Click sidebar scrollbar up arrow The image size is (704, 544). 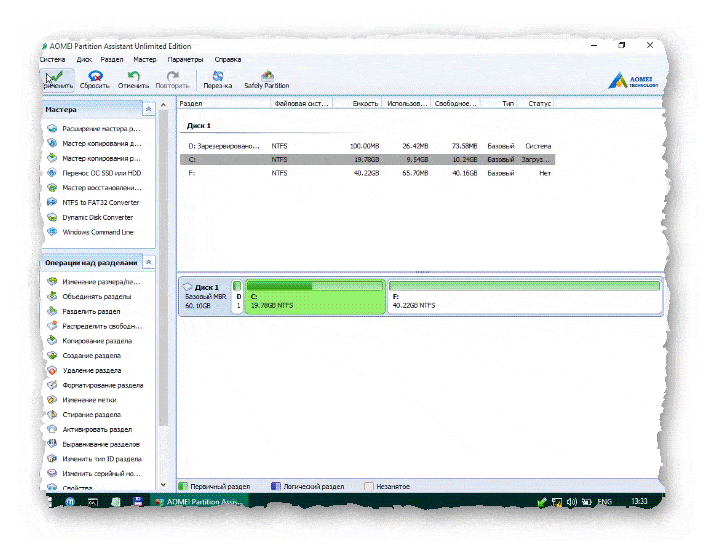pos(163,105)
